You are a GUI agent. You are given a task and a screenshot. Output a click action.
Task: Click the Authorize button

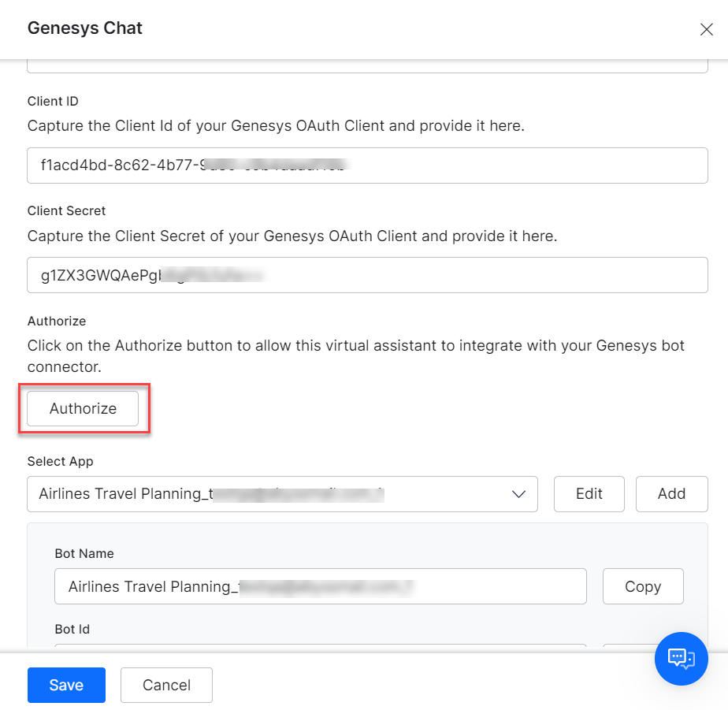[x=82, y=408]
